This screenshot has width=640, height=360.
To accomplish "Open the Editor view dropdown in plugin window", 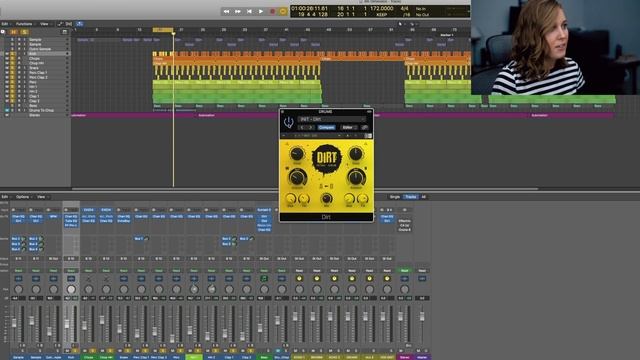I will pyautogui.click(x=348, y=127).
